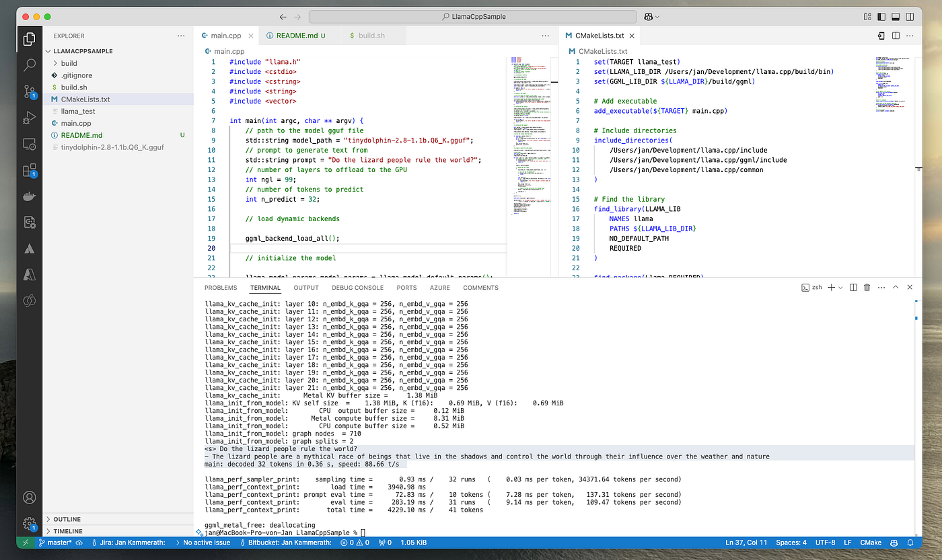Expand the build folder

69,63
